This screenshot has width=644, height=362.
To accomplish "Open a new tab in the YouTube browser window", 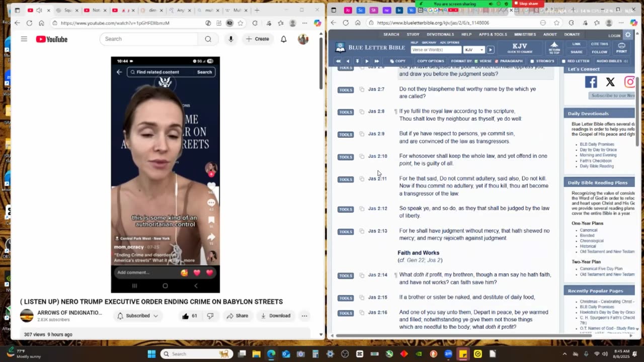I will pyautogui.click(x=257, y=10).
